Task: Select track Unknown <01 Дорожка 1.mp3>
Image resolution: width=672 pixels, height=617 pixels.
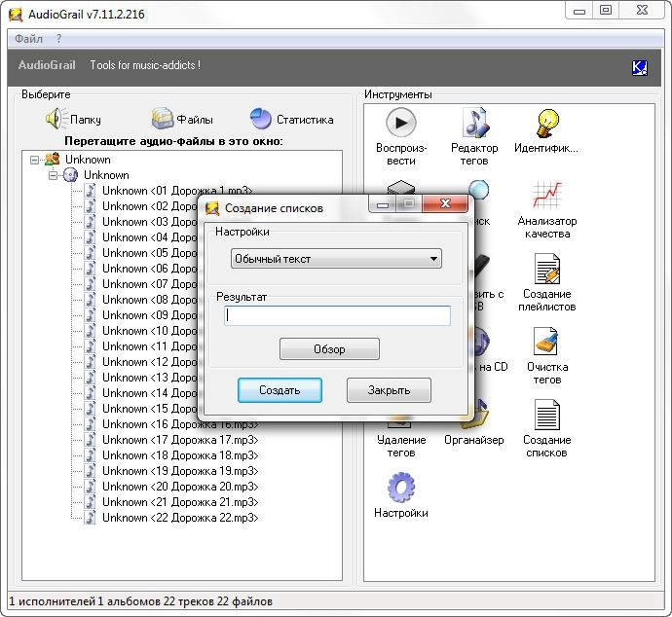Action: (x=177, y=191)
